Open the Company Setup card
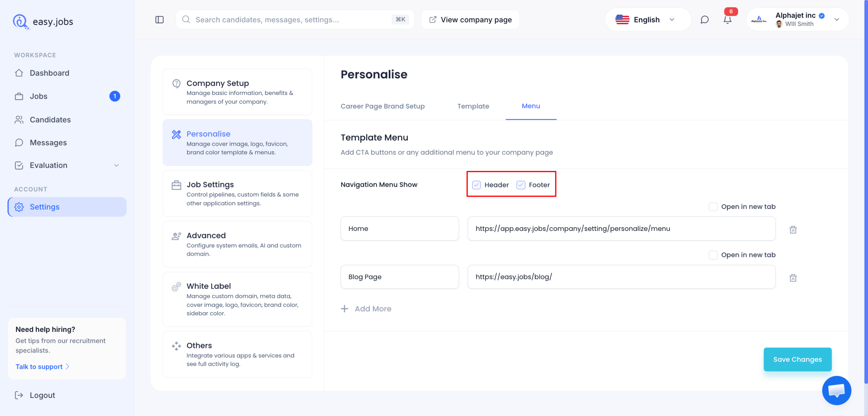The width and height of the screenshot is (868, 416). pyautogui.click(x=237, y=92)
